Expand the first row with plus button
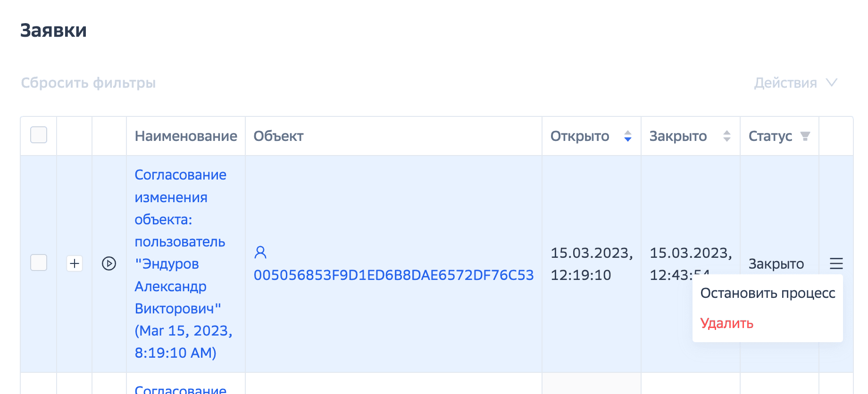This screenshot has width=868, height=394. (75, 263)
